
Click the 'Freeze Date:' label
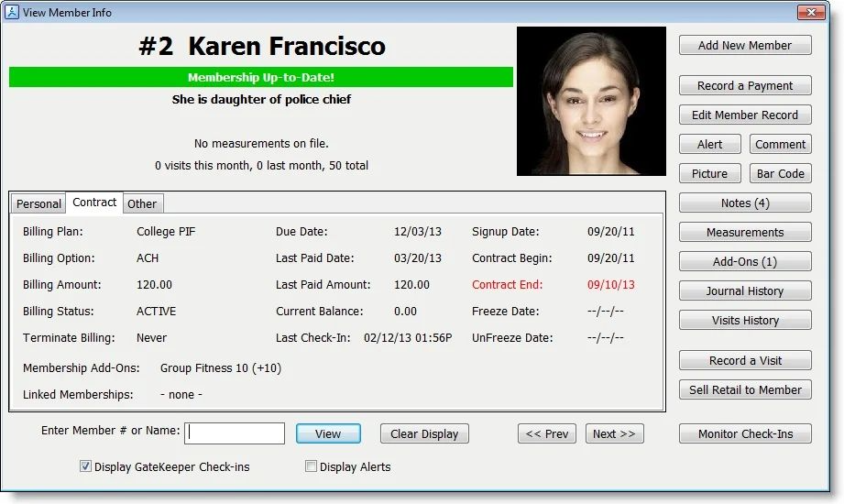[505, 312]
